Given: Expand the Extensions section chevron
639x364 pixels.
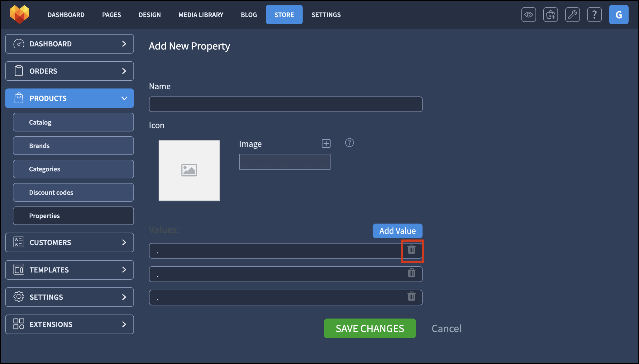Looking at the screenshot, I should point(124,324).
